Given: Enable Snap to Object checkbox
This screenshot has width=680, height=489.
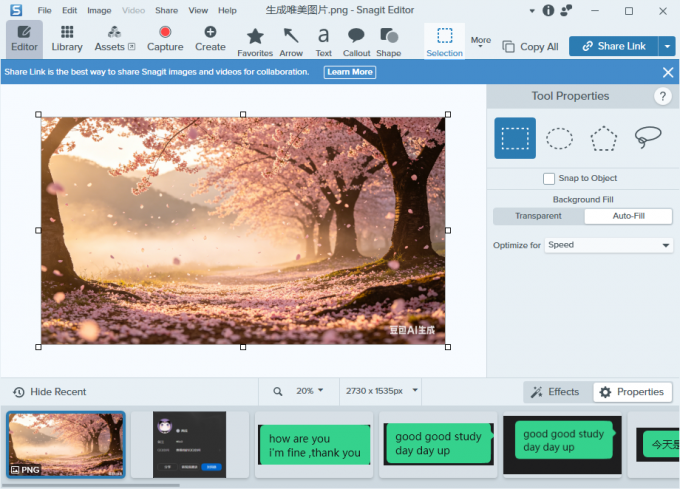Looking at the screenshot, I should pos(549,179).
